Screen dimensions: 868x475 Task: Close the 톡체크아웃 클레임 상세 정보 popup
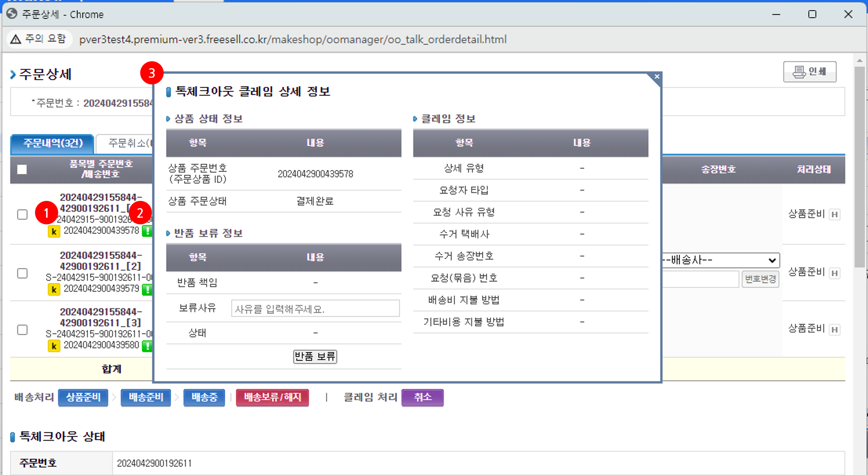pos(657,76)
